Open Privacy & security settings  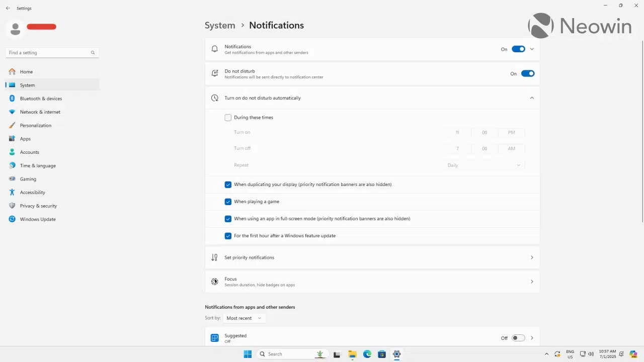tap(52, 206)
